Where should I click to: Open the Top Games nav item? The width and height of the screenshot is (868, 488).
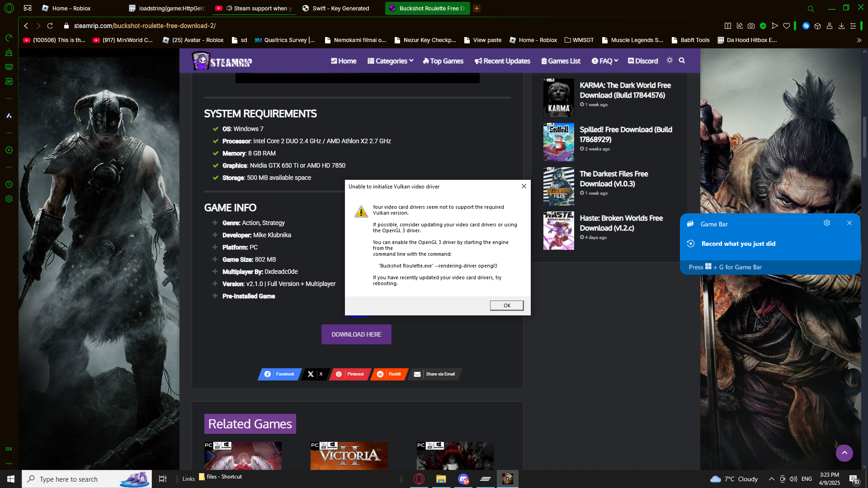pos(443,61)
